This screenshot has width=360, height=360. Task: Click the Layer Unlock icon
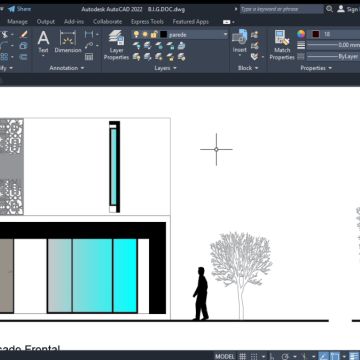(x=170, y=57)
